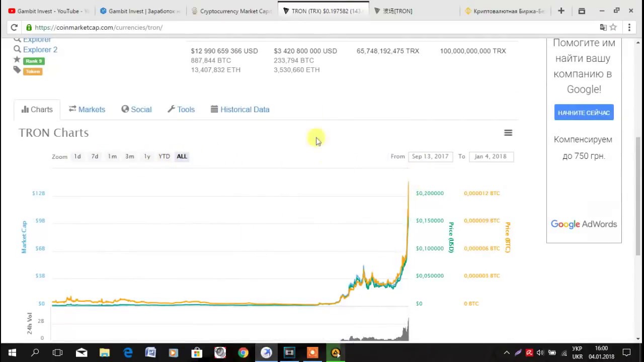Viewport: 644px width, 362px height.
Task: Click the volume speaker tray icon
Action: (x=540, y=353)
